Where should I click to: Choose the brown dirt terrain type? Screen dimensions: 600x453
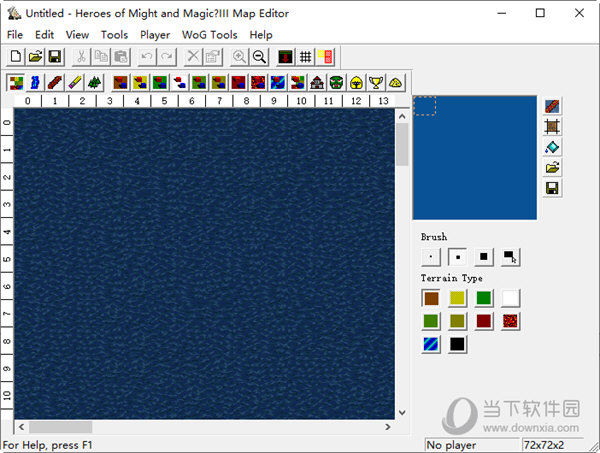pyautogui.click(x=431, y=298)
